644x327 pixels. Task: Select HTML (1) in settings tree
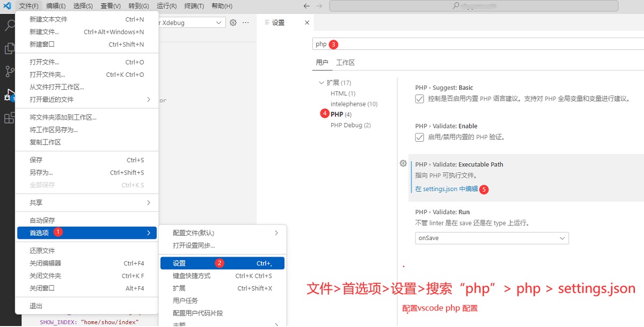[343, 93]
